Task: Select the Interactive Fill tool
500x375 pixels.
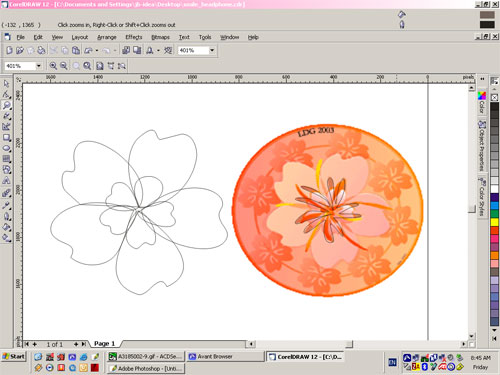Action: 6,238
